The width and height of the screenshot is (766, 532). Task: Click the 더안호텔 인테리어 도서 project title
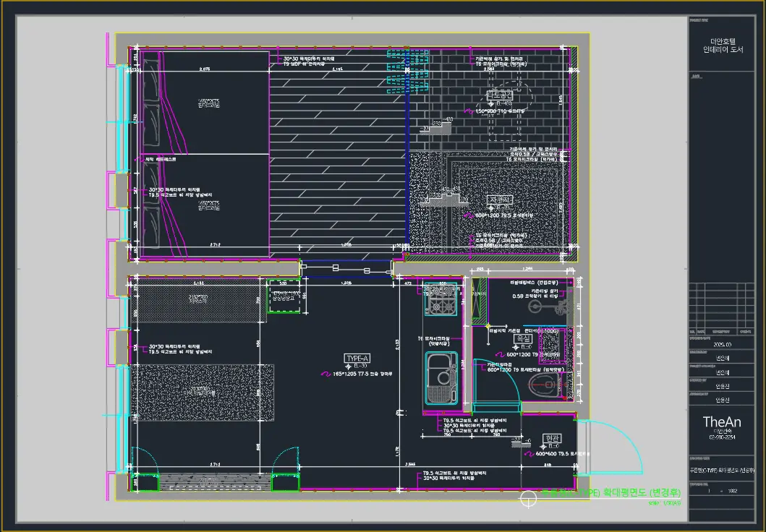coord(723,46)
